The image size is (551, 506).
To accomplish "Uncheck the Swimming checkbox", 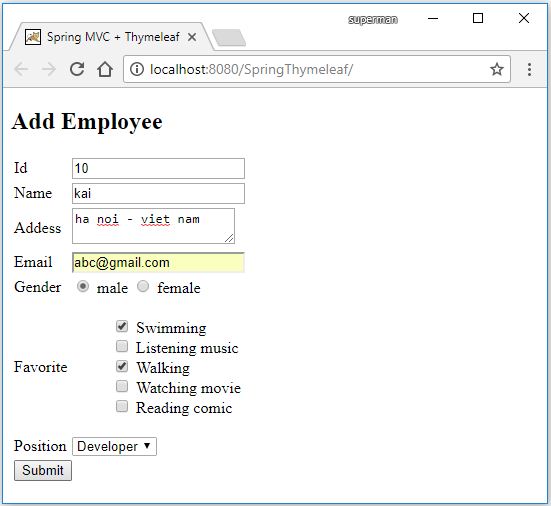I will coord(122,326).
